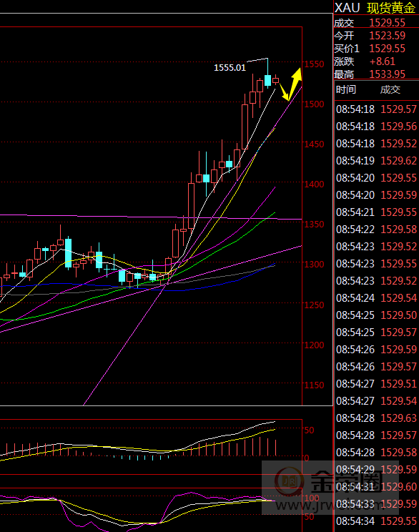
Task: Click the 1350 price axis label
Action: [x=314, y=224]
